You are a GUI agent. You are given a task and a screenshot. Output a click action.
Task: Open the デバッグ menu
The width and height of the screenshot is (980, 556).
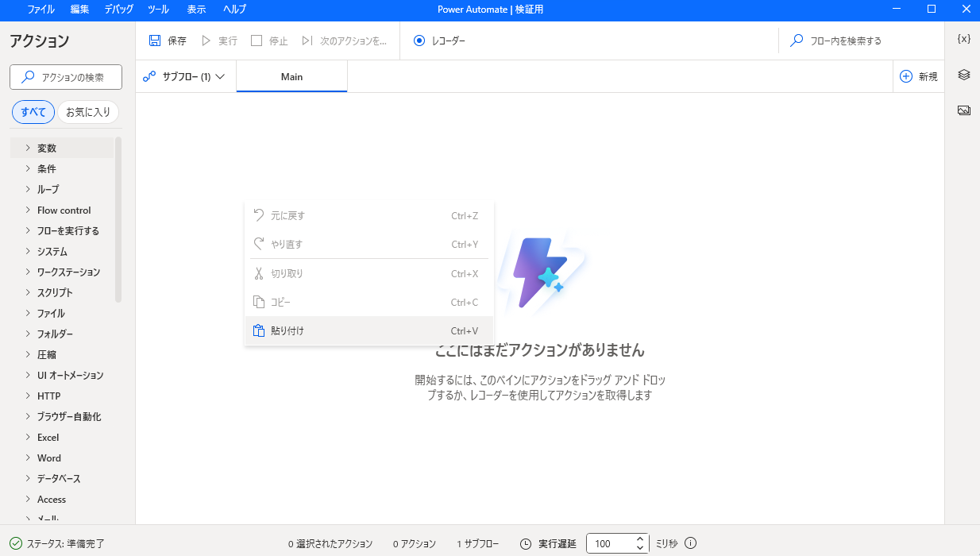[119, 10]
